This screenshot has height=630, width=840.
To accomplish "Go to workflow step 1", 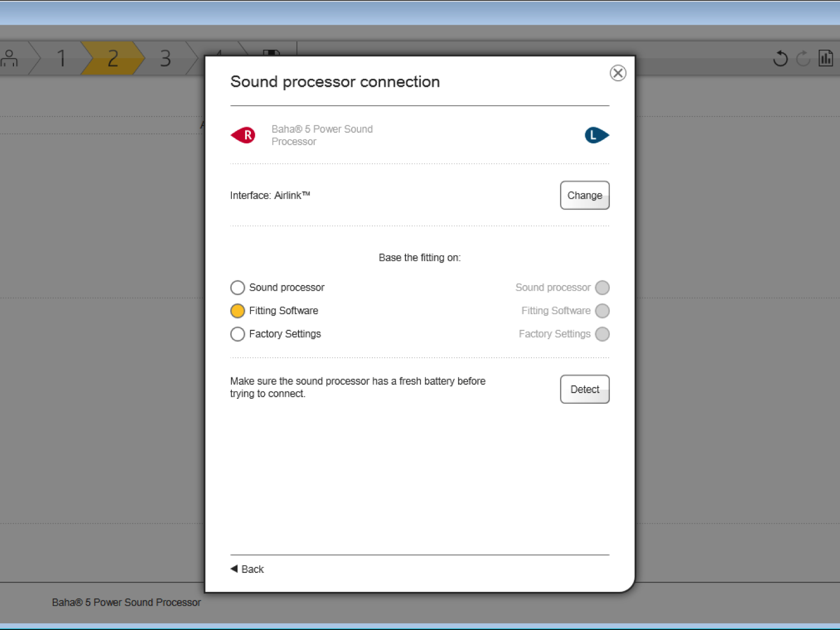I will (61, 58).
